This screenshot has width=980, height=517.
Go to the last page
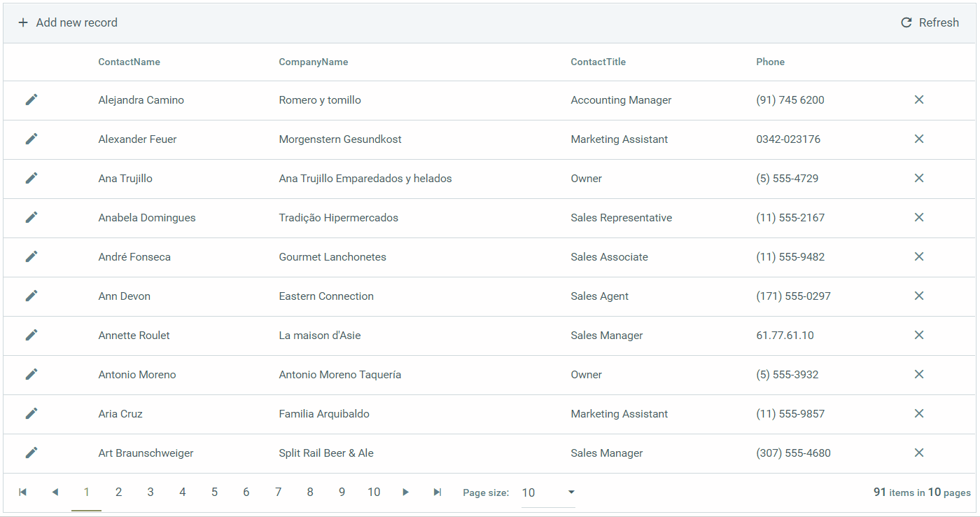click(437, 492)
